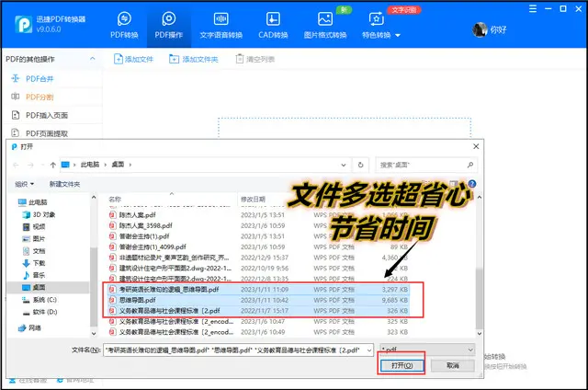The width and height of the screenshot is (588, 390).
Task: Click 桌面 in the address path
Action: 118,165
